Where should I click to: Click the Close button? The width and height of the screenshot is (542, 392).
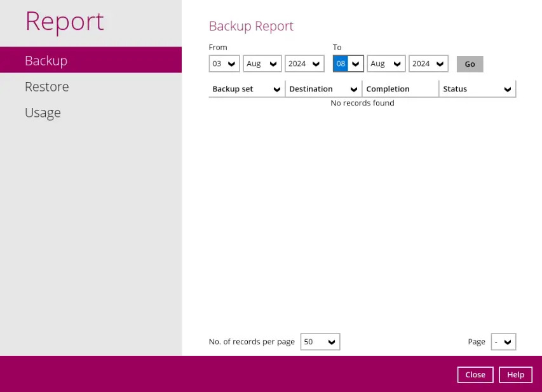(x=475, y=374)
